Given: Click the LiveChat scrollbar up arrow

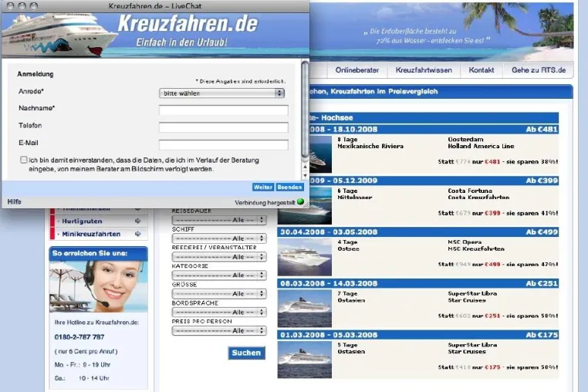Looking at the screenshot, I should tap(305, 166).
